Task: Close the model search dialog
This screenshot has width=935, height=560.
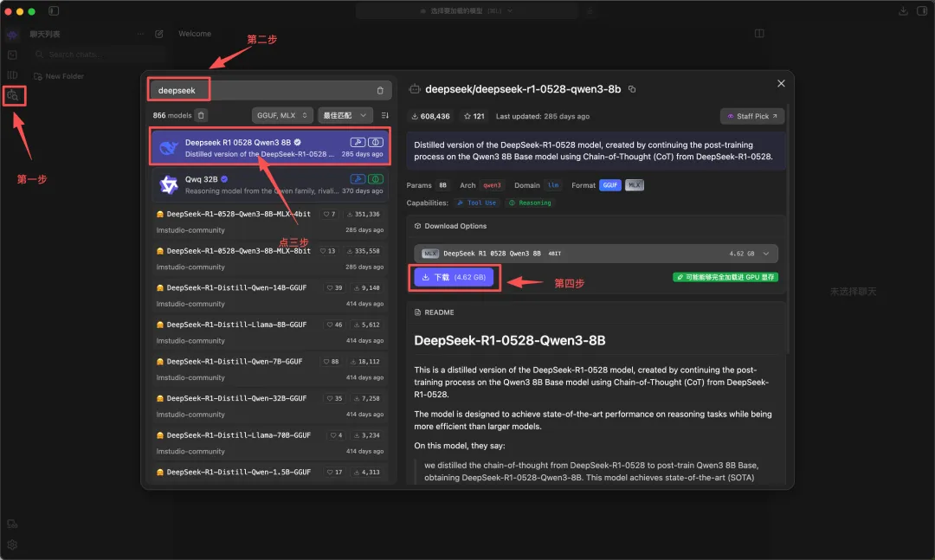Action: (781, 83)
